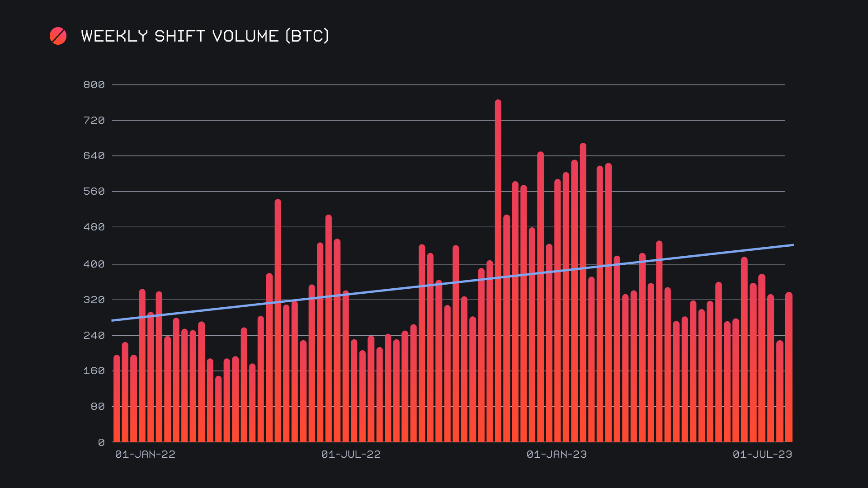Screen dimensions: 868x488
Task: Click the 560 y-axis label
Action: point(94,192)
